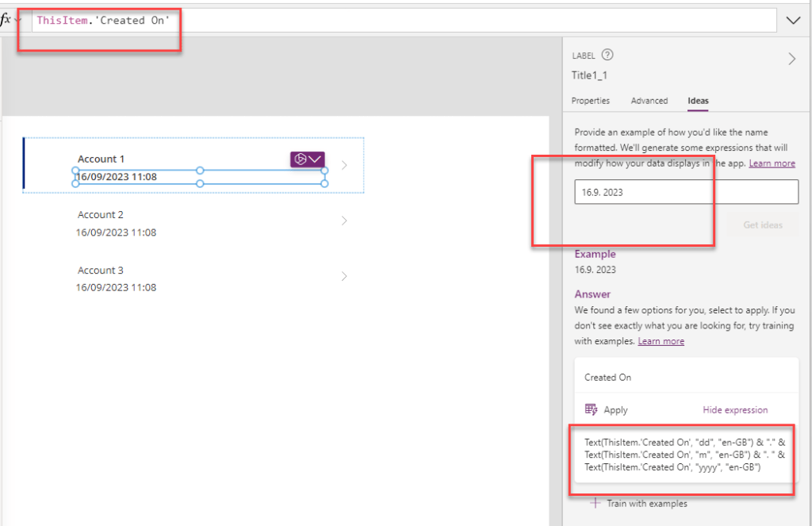Expand the formula bar with the chevron
The width and height of the screenshot is (812, 526).
[793, 21]
